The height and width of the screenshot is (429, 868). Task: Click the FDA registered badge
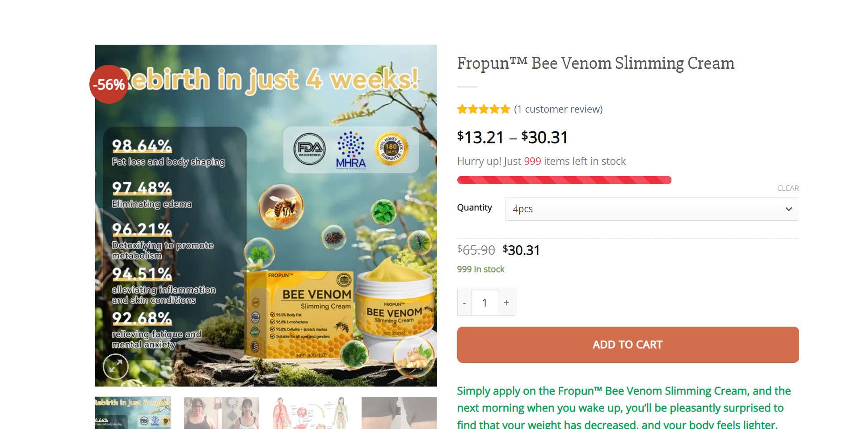[x=309, y=149]
